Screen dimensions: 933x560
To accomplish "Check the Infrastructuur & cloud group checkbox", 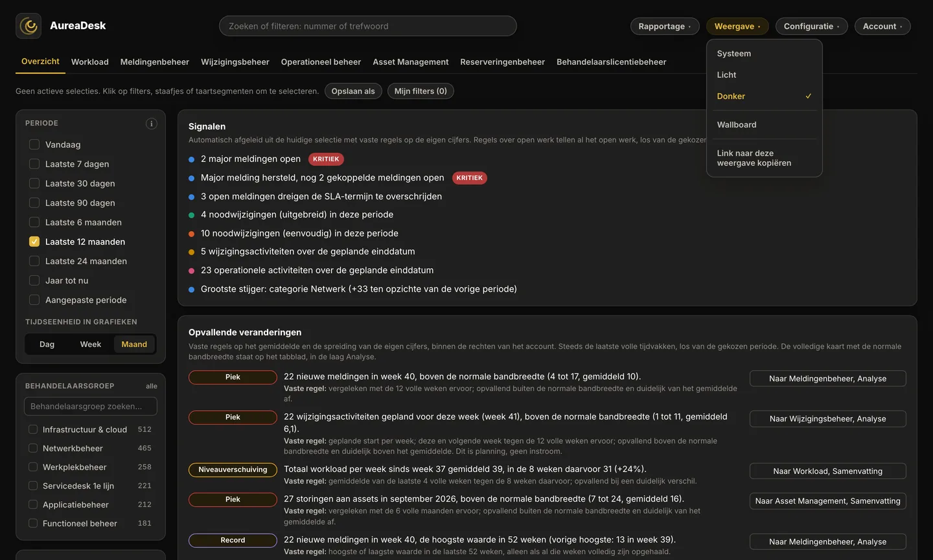I will coord(33,429).
